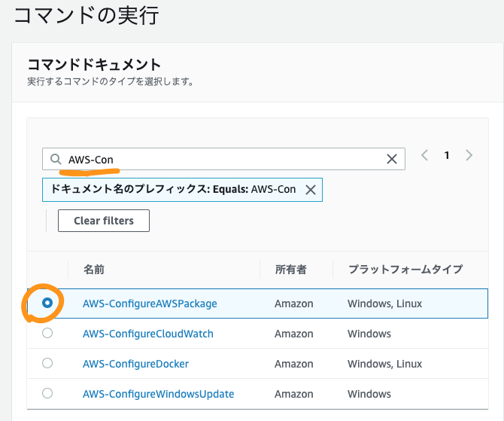This screenshot has height=421, width=504.
Task: Select AWS-ConfigureAWSPackage radio button
Action: click(47, 303)
